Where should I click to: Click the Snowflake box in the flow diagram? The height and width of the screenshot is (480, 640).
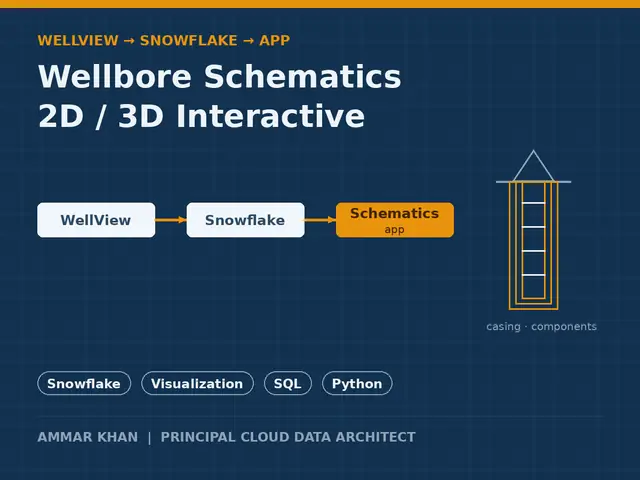point(245,220)
